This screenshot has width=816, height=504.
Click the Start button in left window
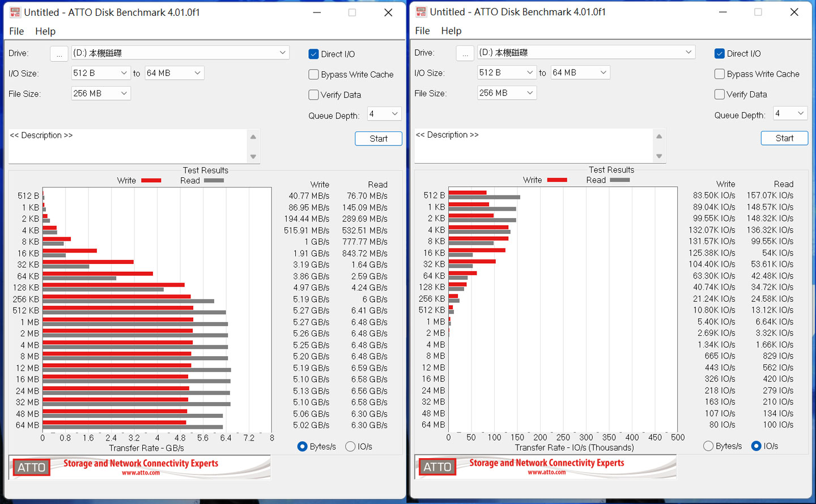point(379,139)
